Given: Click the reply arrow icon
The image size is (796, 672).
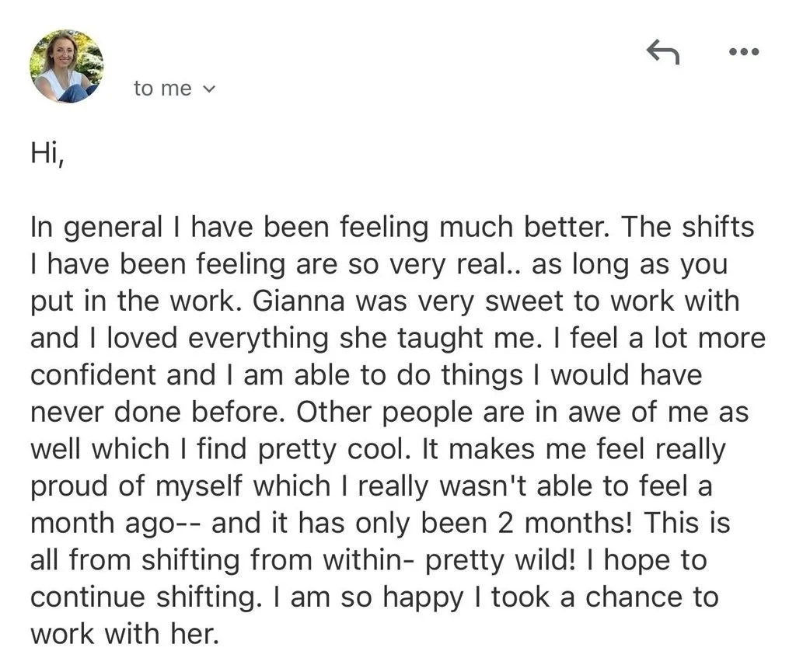Looking at the screenshot, I should point(663,52).
